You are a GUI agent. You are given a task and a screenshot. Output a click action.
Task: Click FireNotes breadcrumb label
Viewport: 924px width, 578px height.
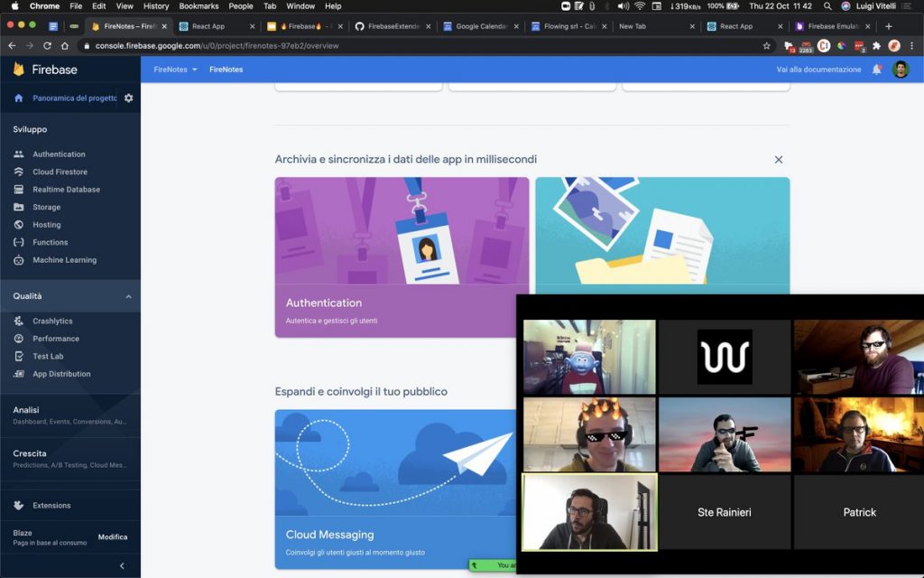click(226, 70)
